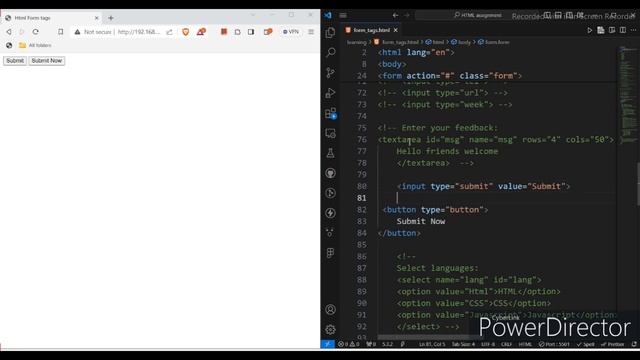
Task: Open the Manage gear in VS Code
Action: pyautogui.click(x=331, y=329)
